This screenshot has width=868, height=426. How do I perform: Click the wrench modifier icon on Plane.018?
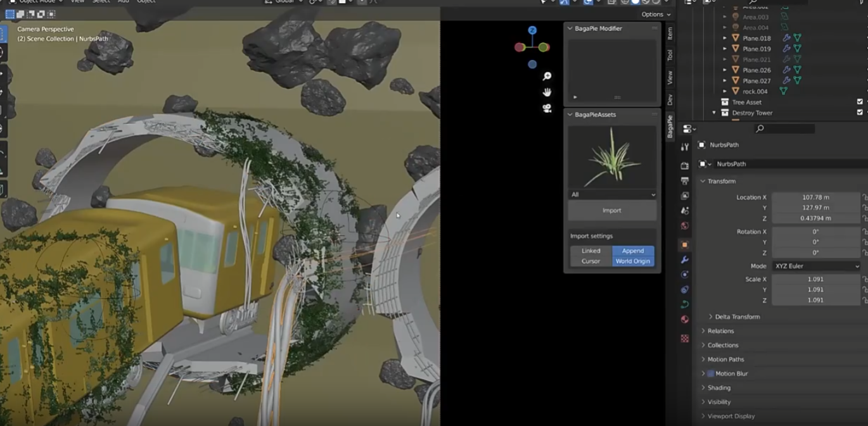click(x=786, y=38)
